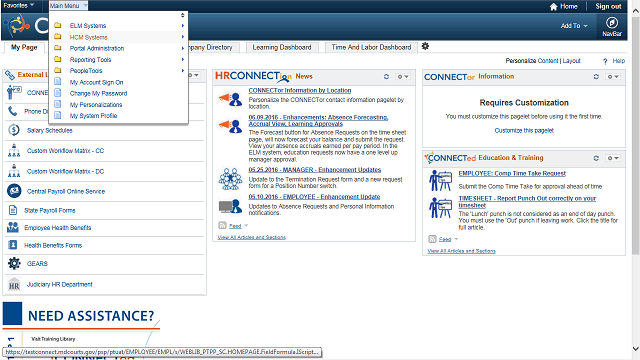Click Customize this pagelet link
This screenshot has height=360, width=640.
point(524,131)
